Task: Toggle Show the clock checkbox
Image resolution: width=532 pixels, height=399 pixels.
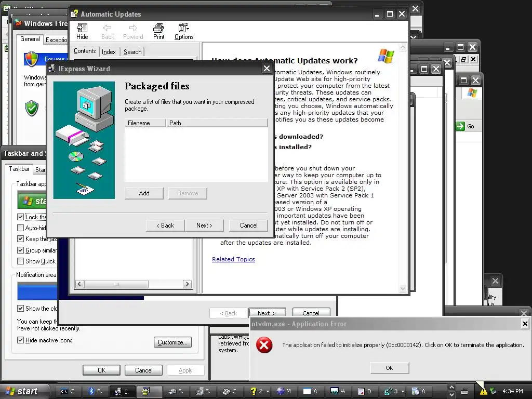Action: pos(20,309)
